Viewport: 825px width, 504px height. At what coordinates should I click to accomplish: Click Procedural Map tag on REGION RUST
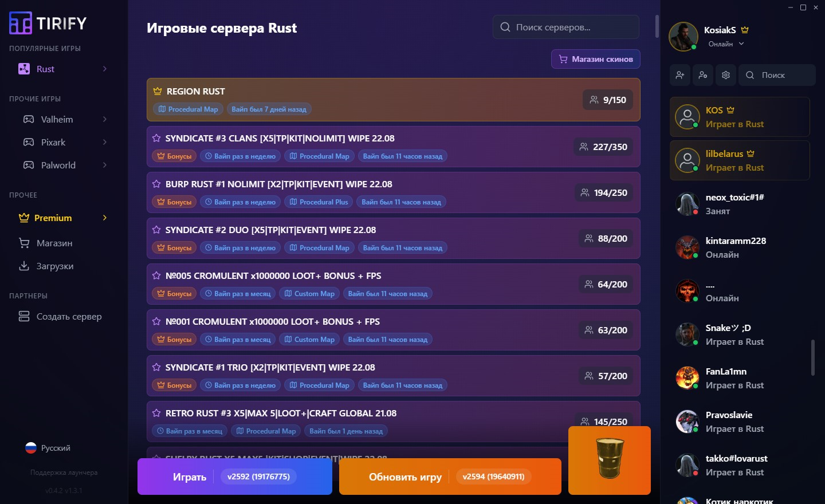tap(188, 109)
